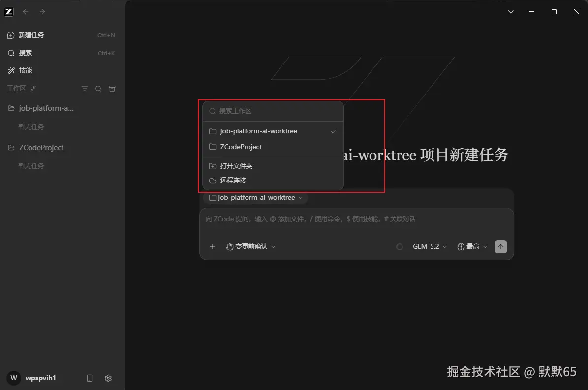Open the wpspvih1 user profile

[32, 378]
